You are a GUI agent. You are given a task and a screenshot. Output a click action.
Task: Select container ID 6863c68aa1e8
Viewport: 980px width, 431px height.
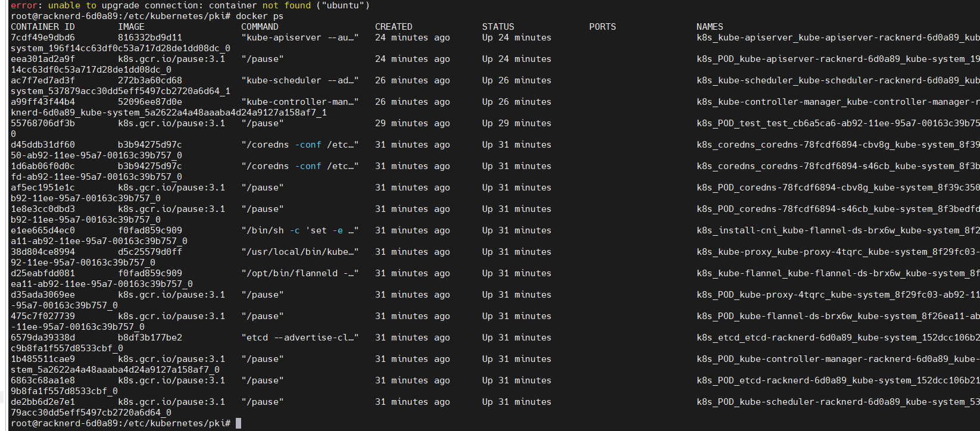pyautogui.click(x=43, y=380)
